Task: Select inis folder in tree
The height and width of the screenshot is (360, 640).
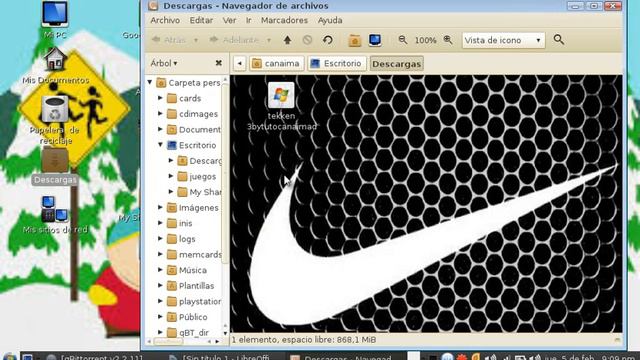Action: coord(180,223)
